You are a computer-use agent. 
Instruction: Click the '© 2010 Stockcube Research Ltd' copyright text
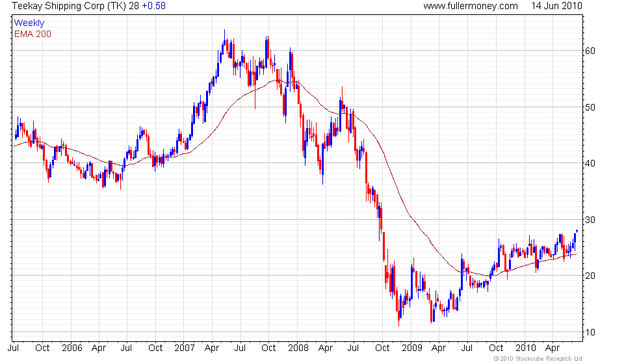point(538,359)
